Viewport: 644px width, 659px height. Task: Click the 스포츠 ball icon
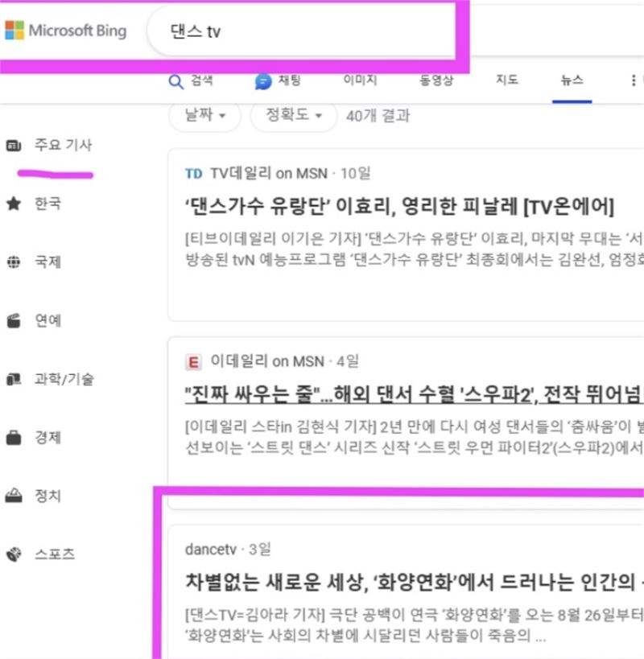point(14,554)
